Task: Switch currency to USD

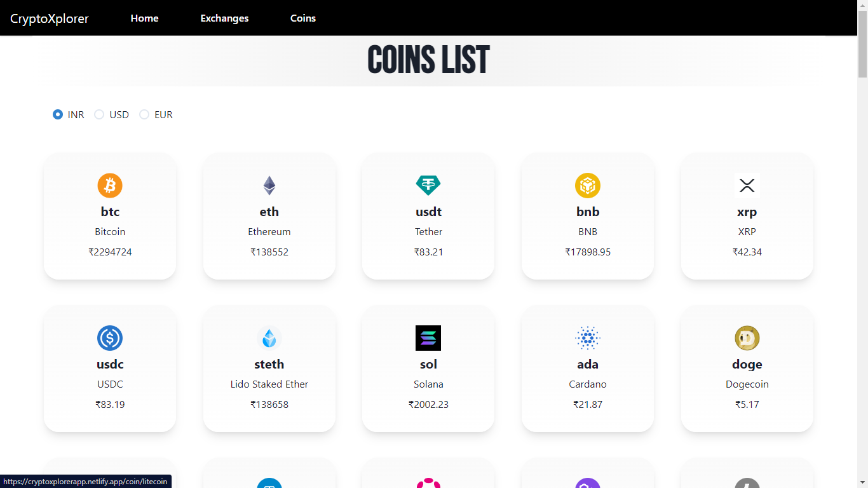Action: (99, 114)
